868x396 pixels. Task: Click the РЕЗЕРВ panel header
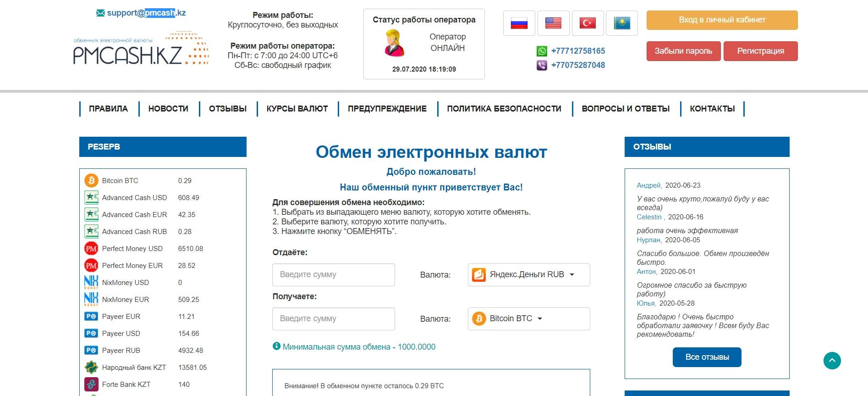pos(163,147)
